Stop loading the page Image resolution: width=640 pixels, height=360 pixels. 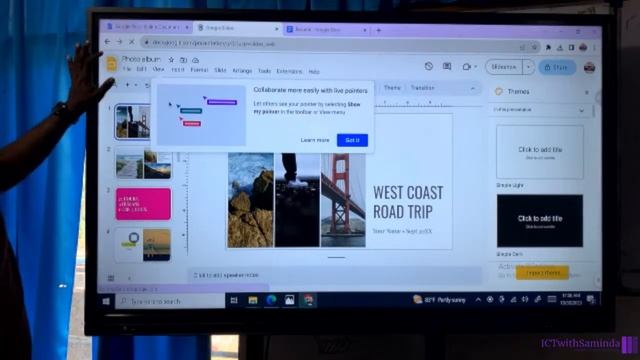pyautogui.click(x=132, y=42)
